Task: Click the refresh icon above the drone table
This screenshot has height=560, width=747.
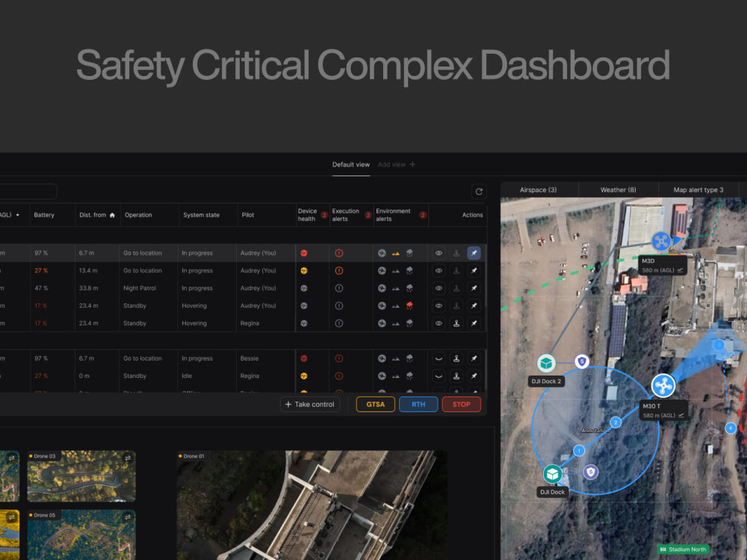Action: pos(479,191)
